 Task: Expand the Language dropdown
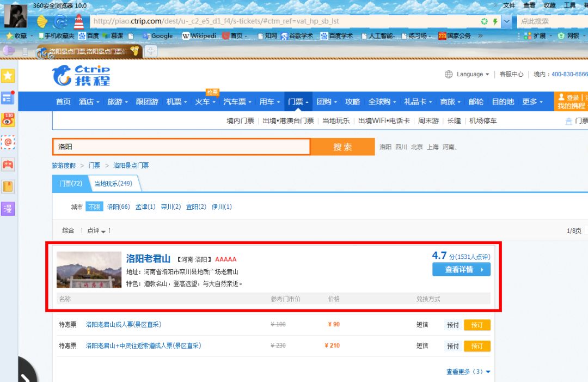click(487, 74)
